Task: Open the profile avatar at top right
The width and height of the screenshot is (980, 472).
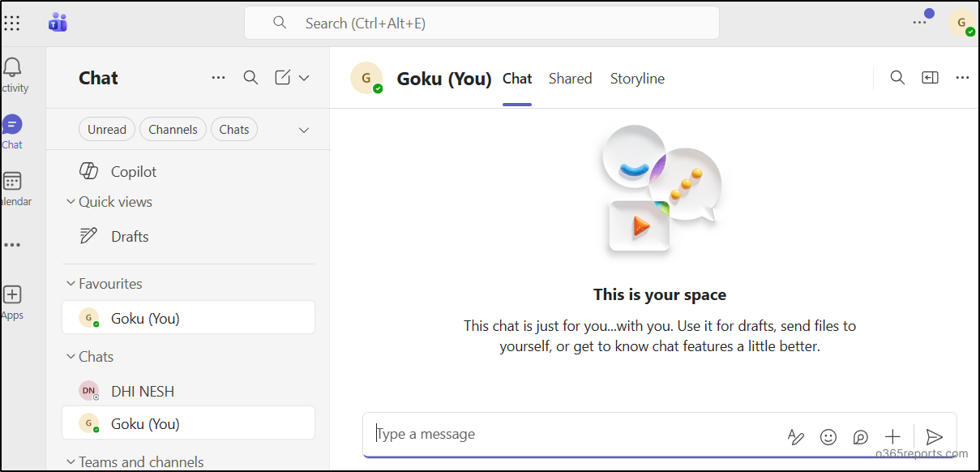Action: pos(961,23)
